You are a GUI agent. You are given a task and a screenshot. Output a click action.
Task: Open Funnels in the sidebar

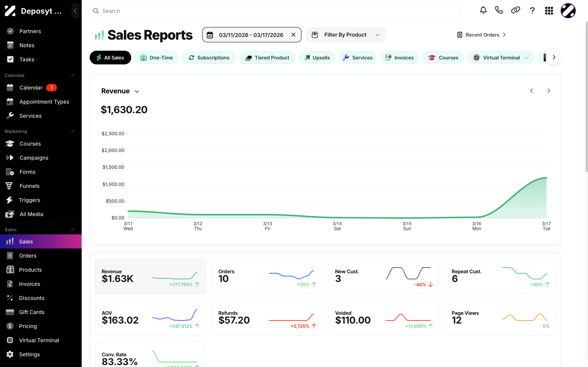coord(41,186)
